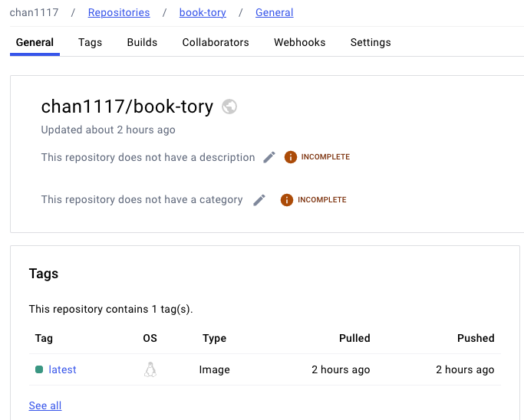Image resolution: width=524 pixels, height=420 pixels.
Task: Click the OS column header
Action: 150,338
